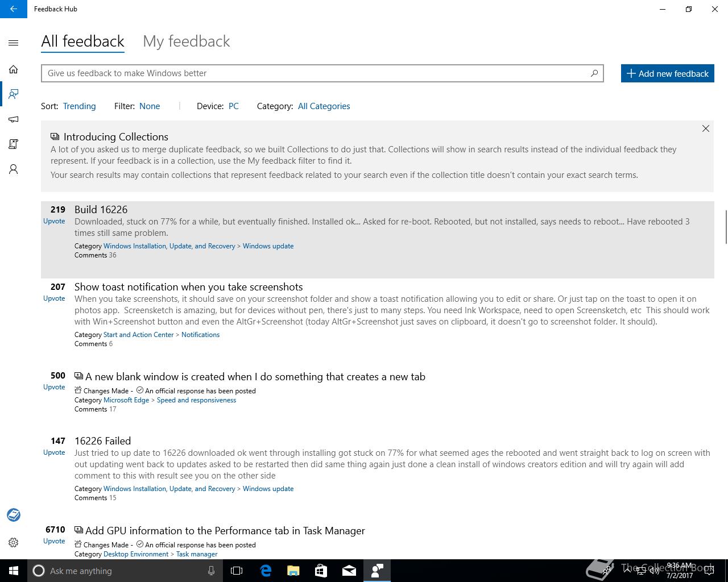The height and width of the screenshot is (582, 728).
Task: Click 'Comments 36' on Build 16226
Action: [95, 255]
